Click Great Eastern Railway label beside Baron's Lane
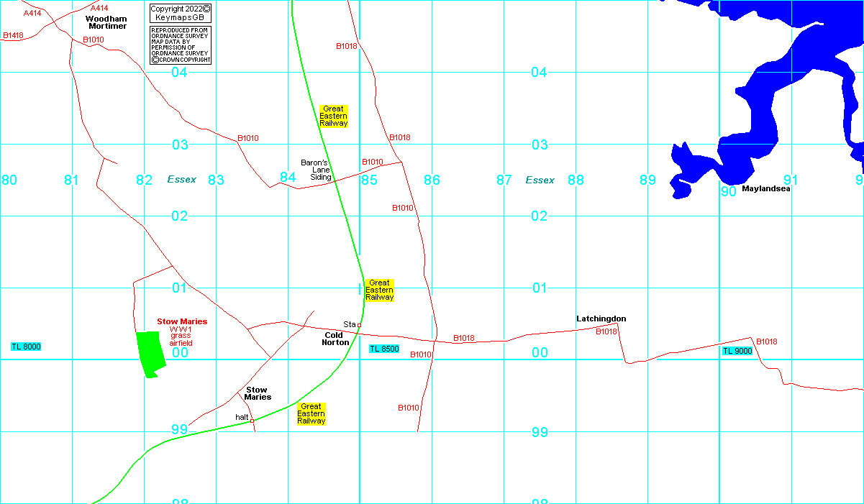Screen dimensions: 864x504 [334, 116]
